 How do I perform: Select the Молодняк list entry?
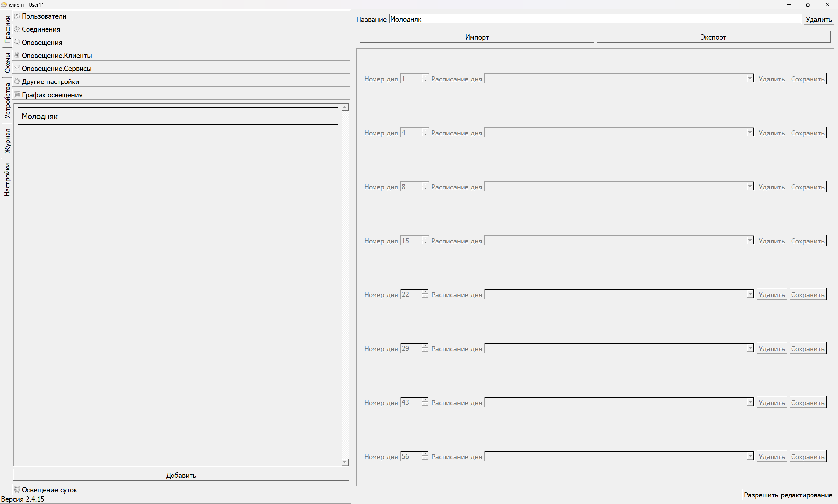tap(178, 116)
